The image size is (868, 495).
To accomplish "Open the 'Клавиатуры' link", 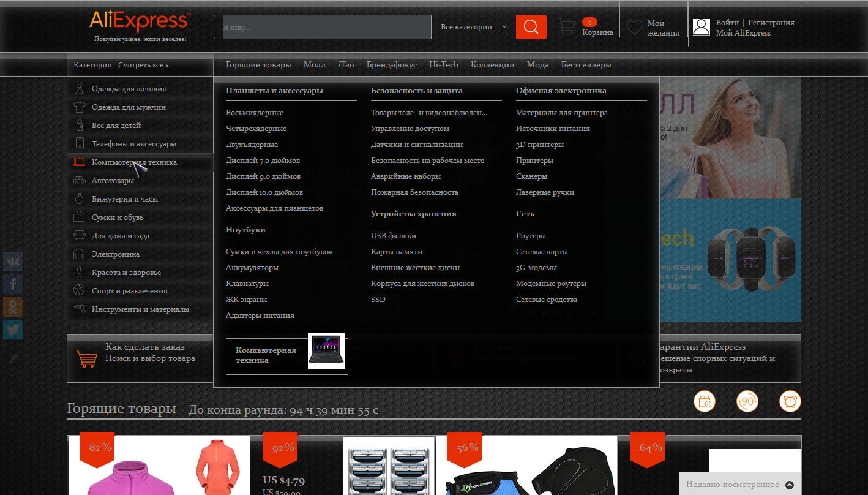I will point(247,284).
